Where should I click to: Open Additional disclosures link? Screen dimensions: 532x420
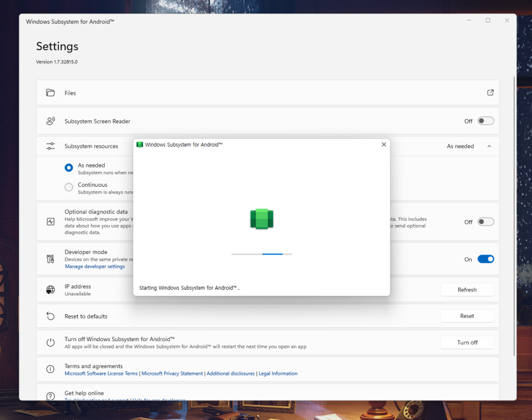click(x=231, y=374)
